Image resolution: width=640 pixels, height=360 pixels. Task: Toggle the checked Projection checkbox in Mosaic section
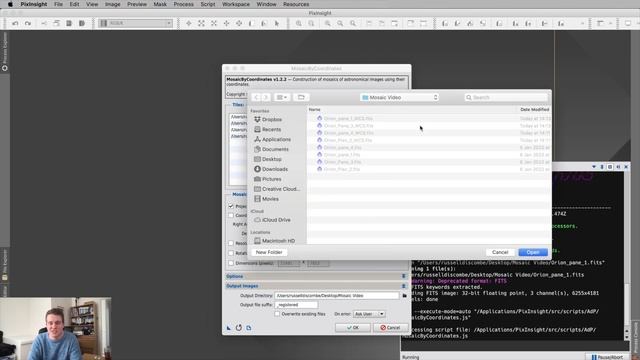[x=231, y=206]
